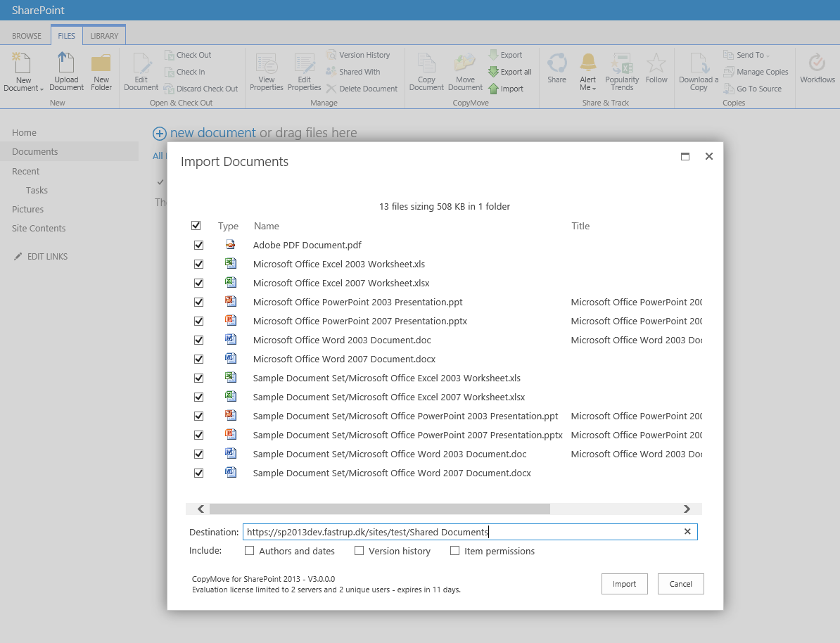Click the Type column header

point(228,226)
